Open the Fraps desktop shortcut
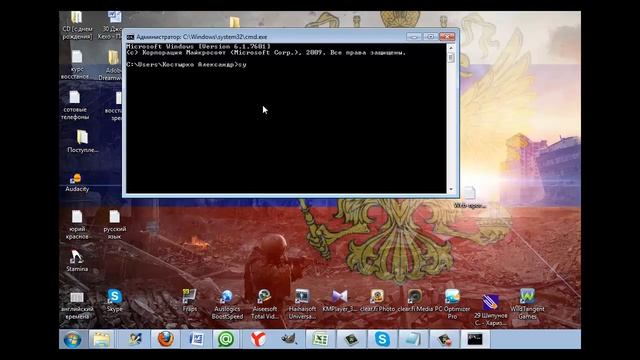 (189, 300)
